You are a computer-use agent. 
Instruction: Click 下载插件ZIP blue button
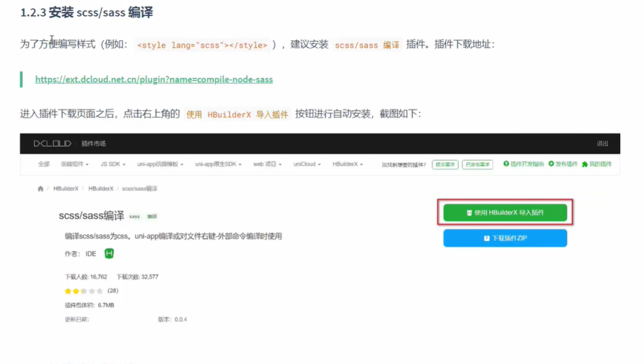(x=505, y=238)
